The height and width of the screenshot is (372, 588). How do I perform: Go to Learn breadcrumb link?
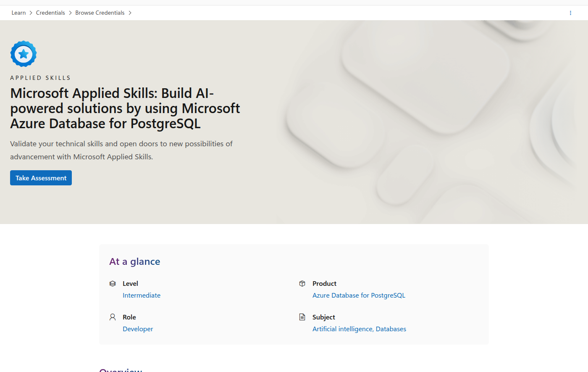click(18, 13)
